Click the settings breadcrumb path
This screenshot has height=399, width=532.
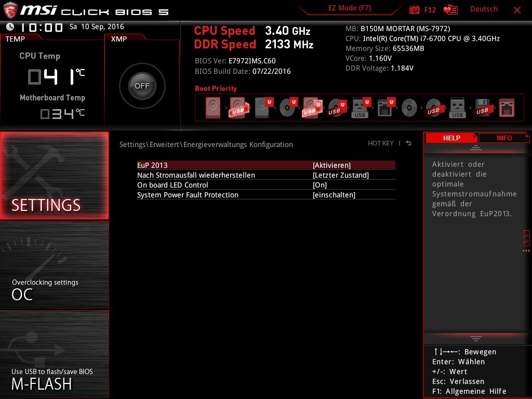206,144
